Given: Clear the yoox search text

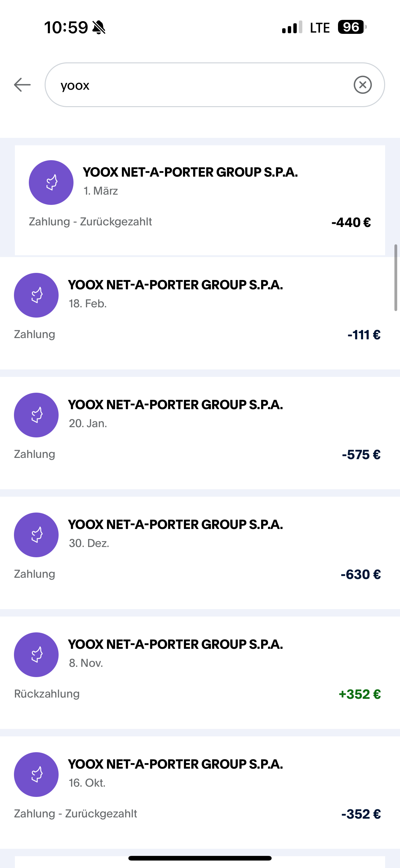Looking at the screenshot, I should click(x=362, y=84).
